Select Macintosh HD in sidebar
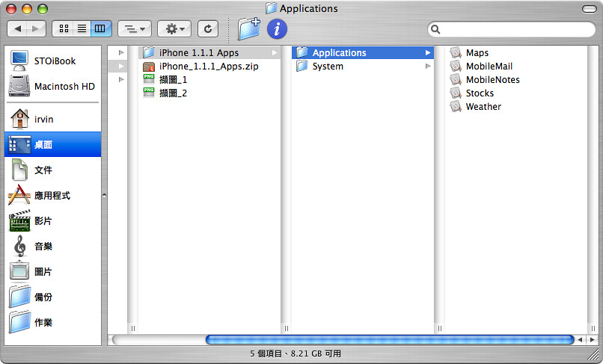603x364 pixels. pos(52,86)
